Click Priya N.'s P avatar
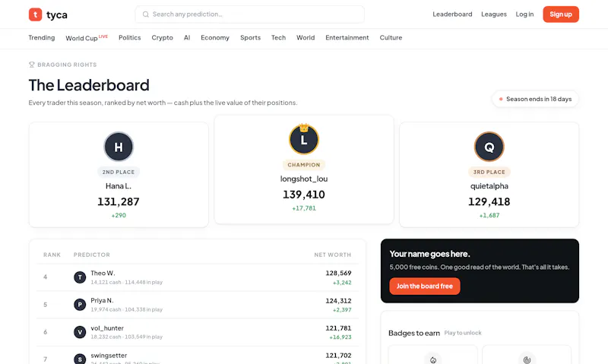Viewport: 608px width, 364px height. click(x=80, y=305)
